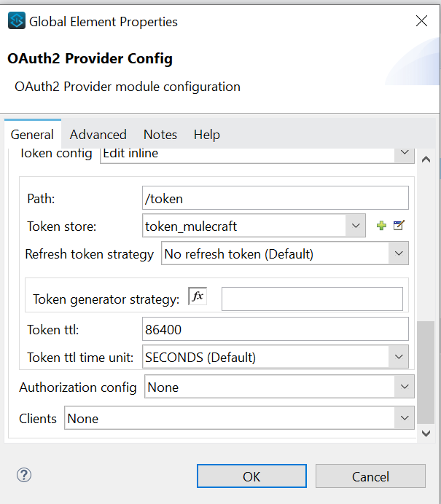441x504 pixels.
Task: Open the Notes tab
Action: pos(160,135)
